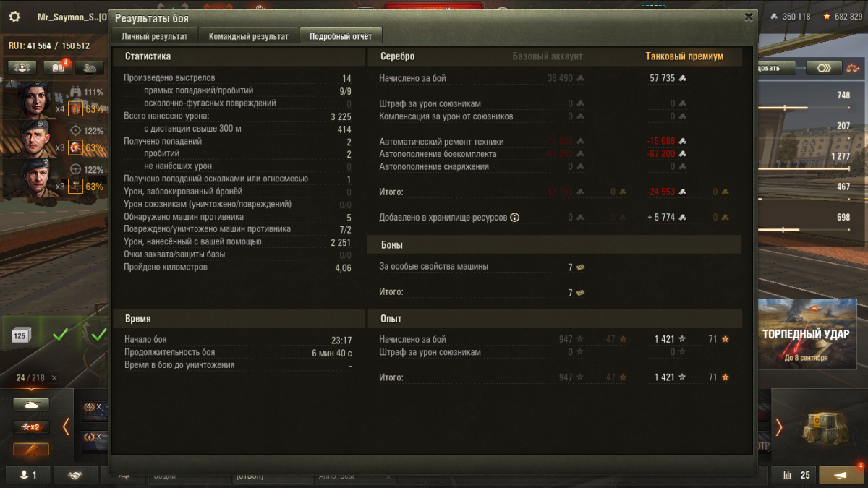Toggle the tank type carousel filter

click(31, 405)
